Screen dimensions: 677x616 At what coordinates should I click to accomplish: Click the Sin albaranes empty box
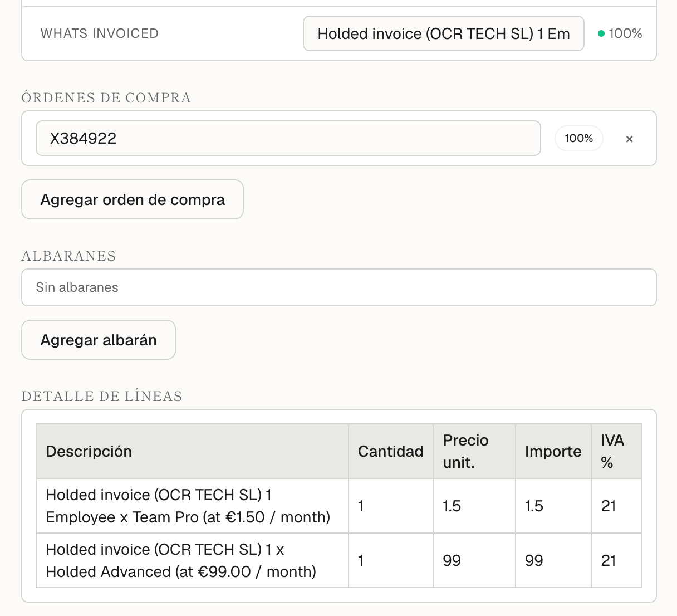339,287
